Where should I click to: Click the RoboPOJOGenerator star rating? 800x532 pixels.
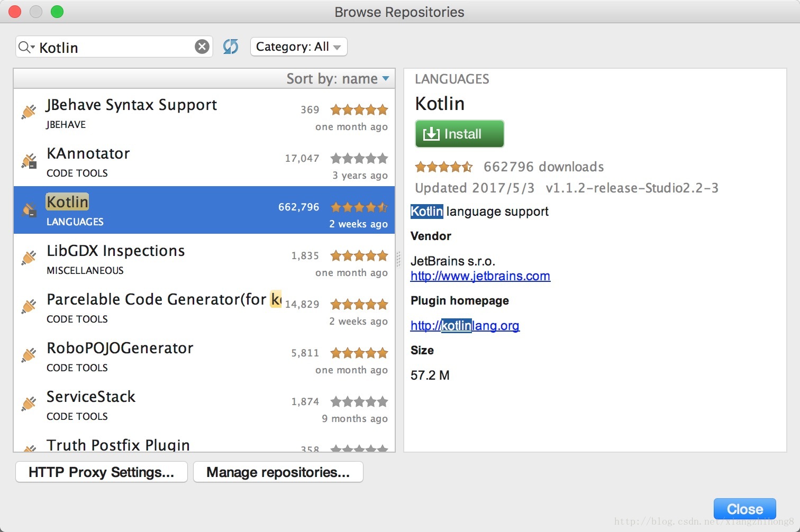(x=359, y=353)
